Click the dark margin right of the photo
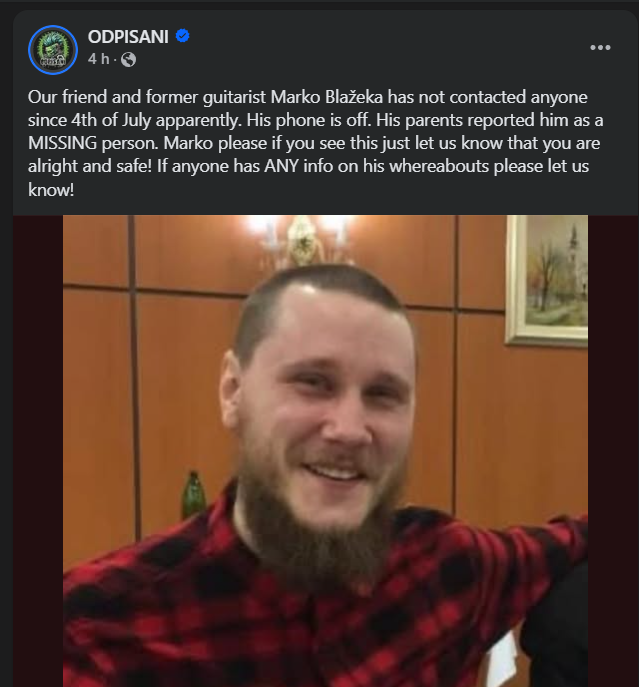This screenshot has width=639, height=687. click(613, 451)
